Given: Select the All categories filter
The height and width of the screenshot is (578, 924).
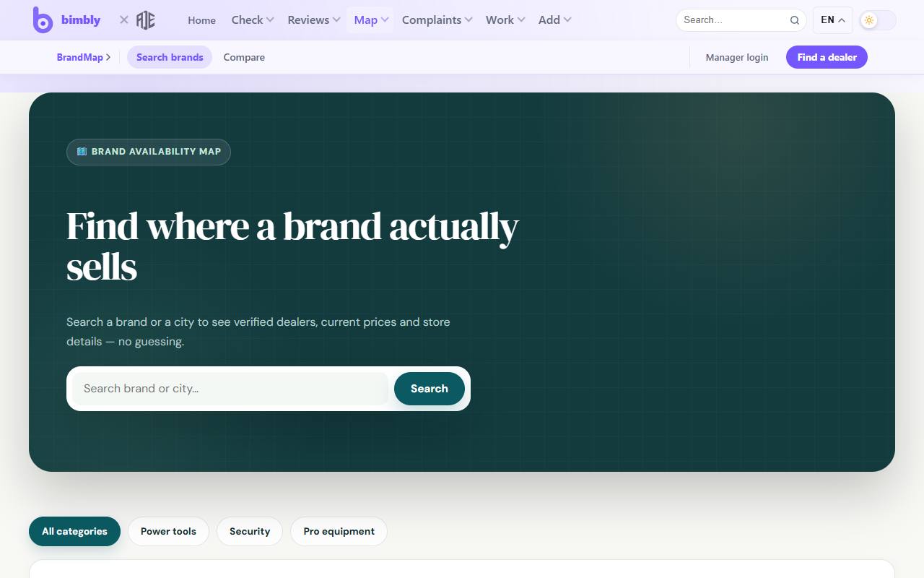Looking at the screenshot, I should point(74,531).
